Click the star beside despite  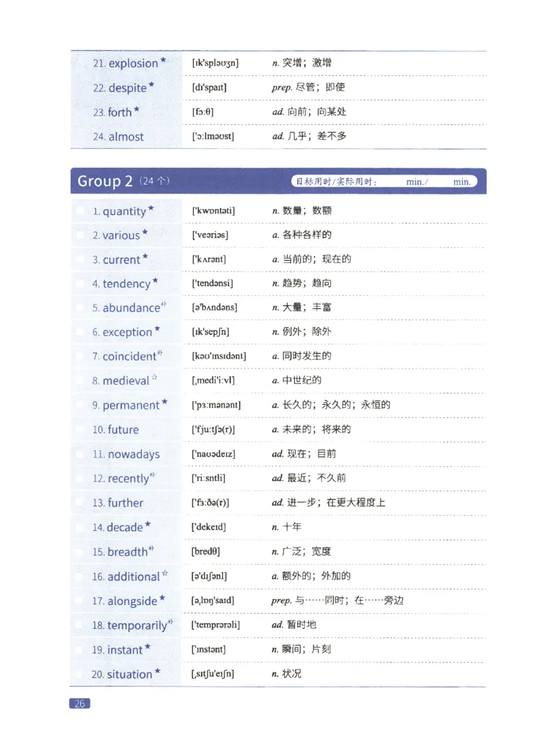151,83
